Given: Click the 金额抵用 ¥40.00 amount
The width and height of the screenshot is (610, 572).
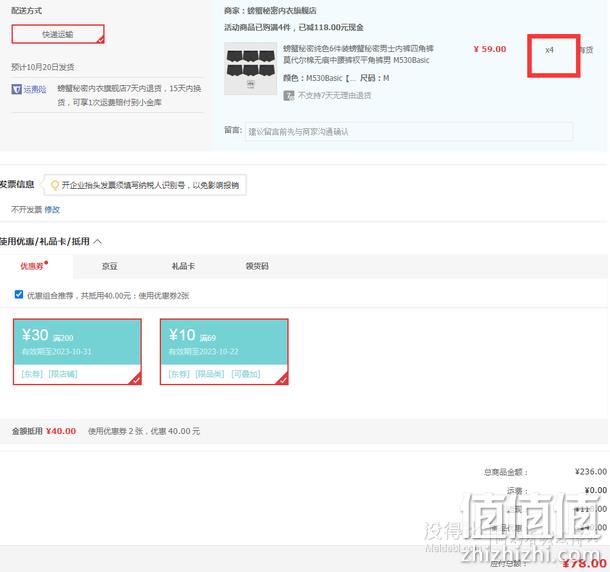Looking at the screenshot, I should (61, 431).
